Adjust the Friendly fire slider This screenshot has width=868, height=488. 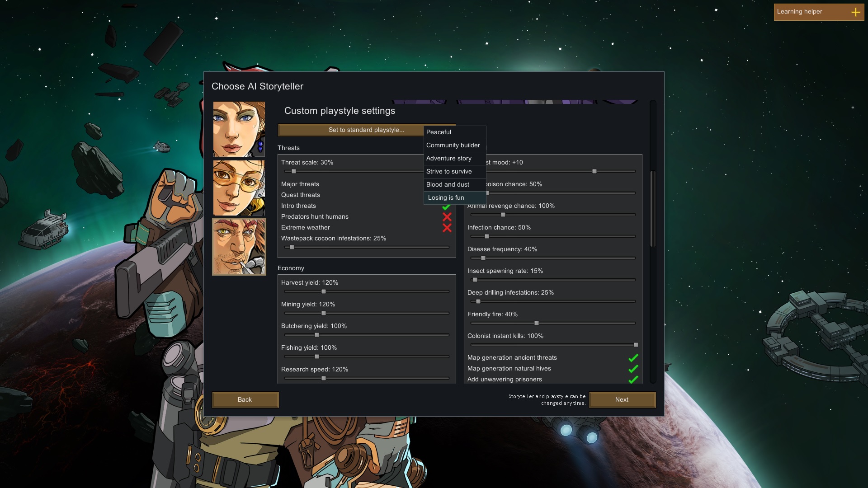point(553,323)
